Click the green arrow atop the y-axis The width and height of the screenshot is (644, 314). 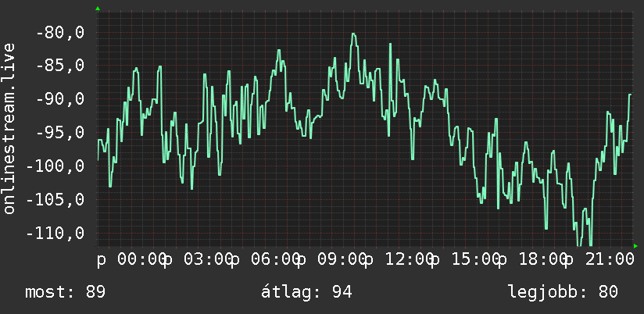coord(98,9)
